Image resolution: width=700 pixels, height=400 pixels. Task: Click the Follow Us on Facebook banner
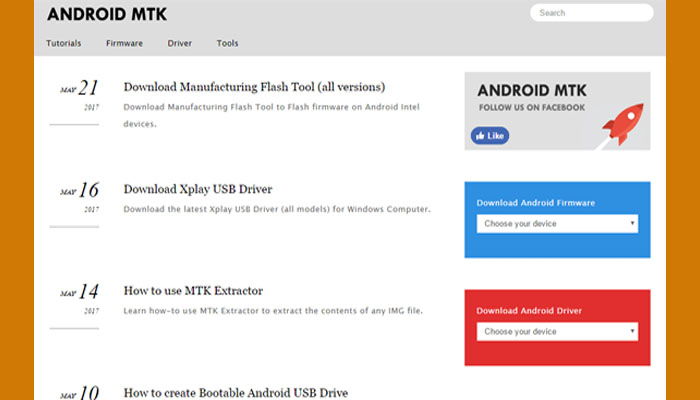click(x=557, y=111)
